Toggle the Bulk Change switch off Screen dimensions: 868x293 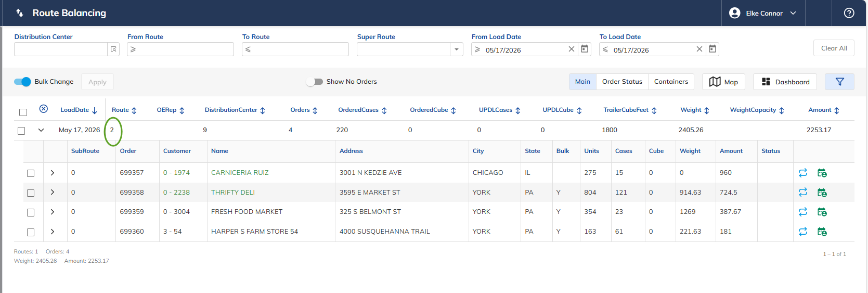click(x=22, y=82)
